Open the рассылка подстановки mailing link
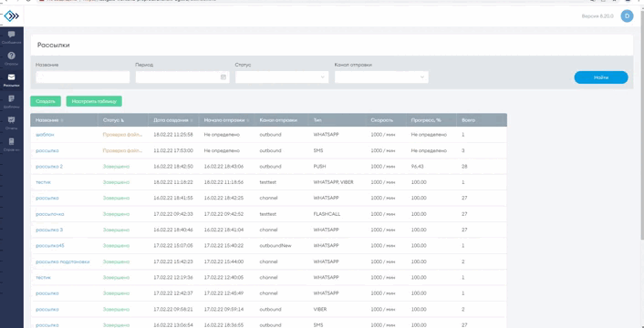The image size is (644, 328). (62, 261)
